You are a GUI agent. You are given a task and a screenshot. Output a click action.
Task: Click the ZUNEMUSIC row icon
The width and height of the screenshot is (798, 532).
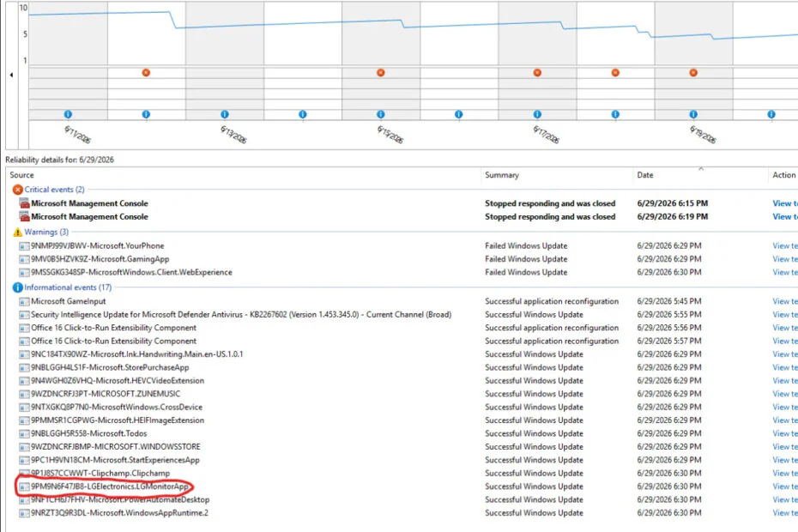[x=24, y=394]
